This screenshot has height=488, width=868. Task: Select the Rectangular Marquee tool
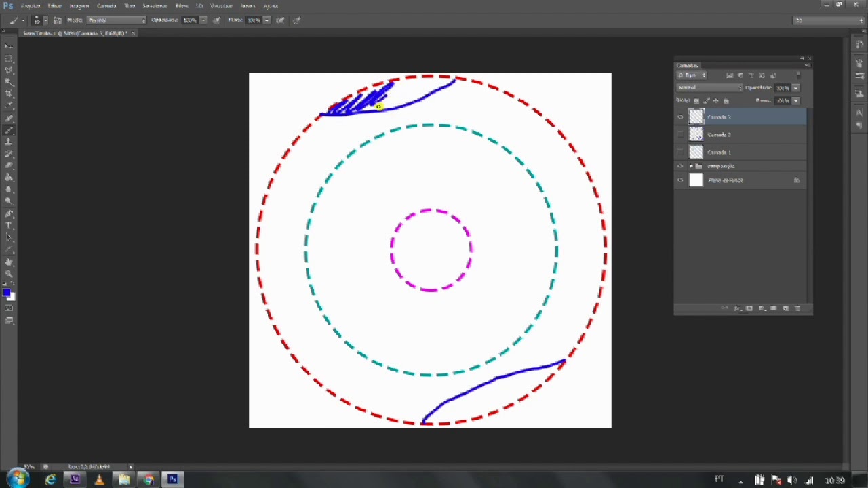(9, 58)
